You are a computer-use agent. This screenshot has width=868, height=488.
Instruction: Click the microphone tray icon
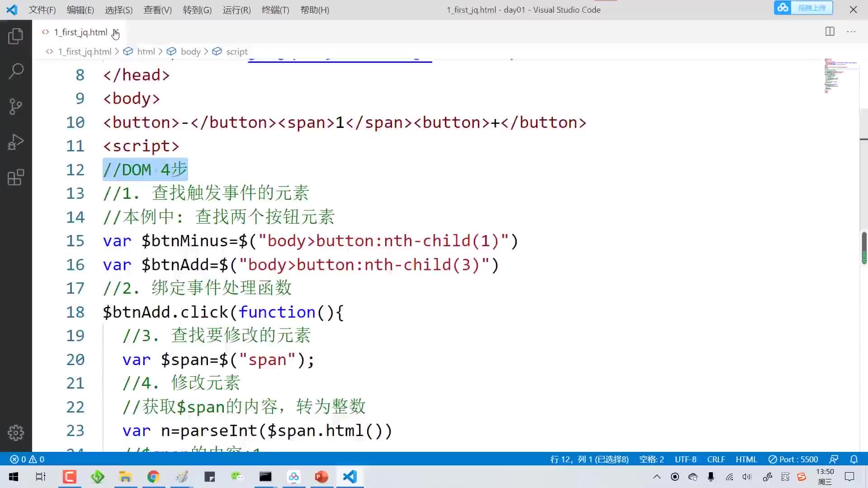point(711,477)
